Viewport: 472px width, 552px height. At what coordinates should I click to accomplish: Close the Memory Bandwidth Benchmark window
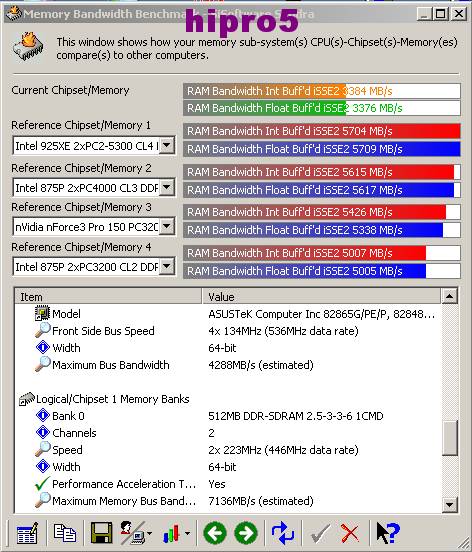tap(459, 14)
